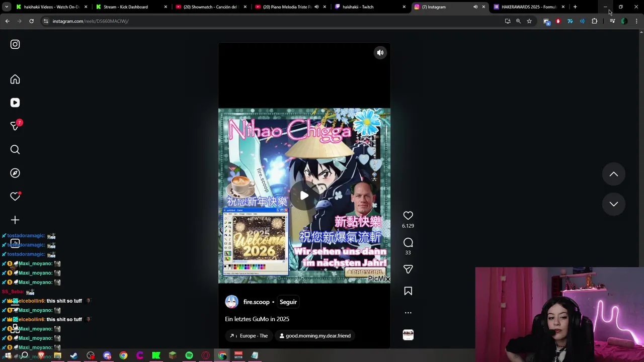Open the reel's more options dots
Image resolution: width=644 pixels, height=362 pixels.
(408, 313)
